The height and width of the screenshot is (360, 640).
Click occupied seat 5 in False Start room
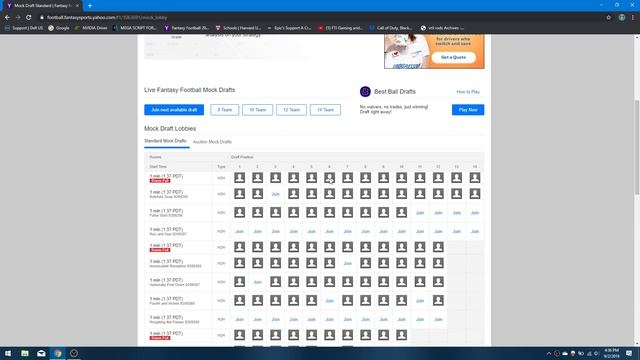[311, 212]
